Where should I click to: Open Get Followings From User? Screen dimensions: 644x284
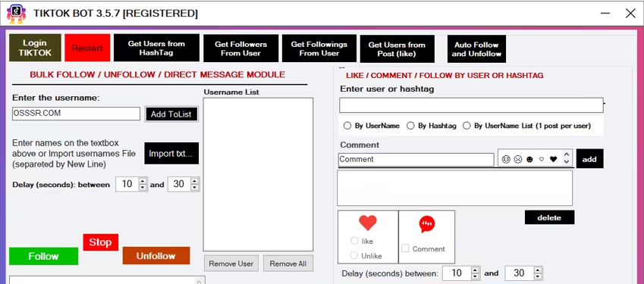[319, 48]
